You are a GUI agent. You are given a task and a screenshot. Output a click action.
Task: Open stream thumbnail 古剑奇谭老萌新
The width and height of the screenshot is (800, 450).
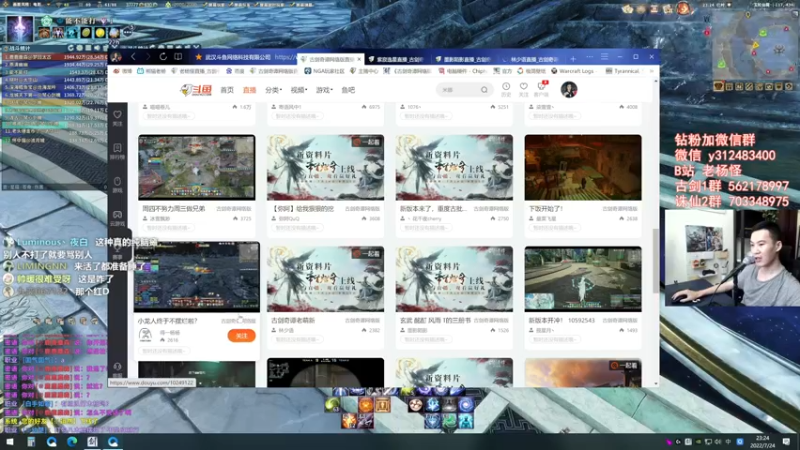(326, 279)
